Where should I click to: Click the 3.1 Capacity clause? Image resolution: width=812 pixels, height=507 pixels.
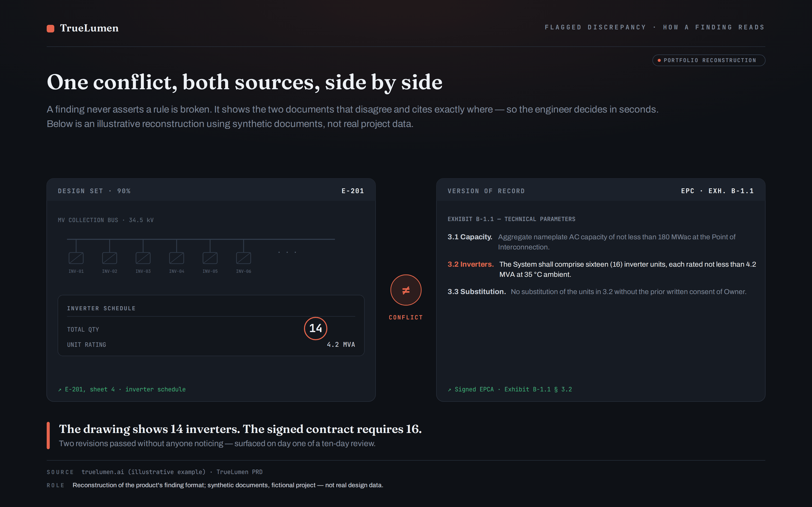591,242
